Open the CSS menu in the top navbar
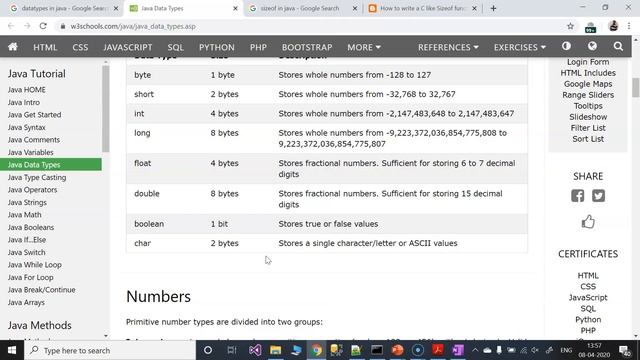640x360 pixels. pos(80,47)
